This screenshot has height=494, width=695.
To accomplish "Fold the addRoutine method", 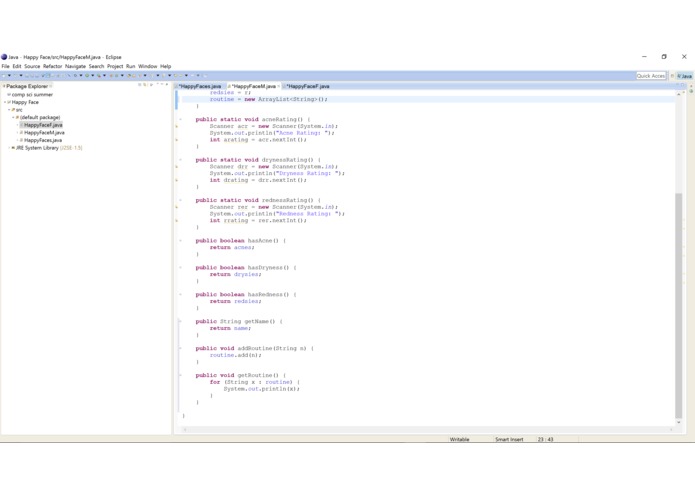I will (180, 348).
